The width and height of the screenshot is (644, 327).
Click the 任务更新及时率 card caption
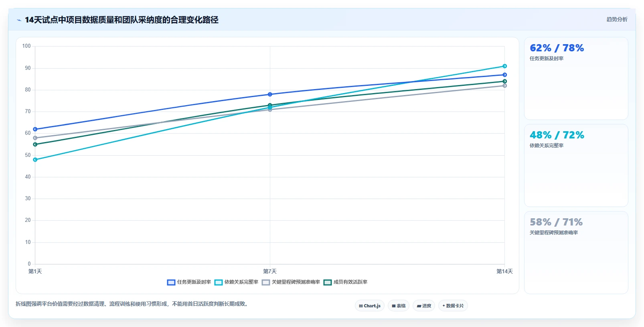tap(547, 59)
